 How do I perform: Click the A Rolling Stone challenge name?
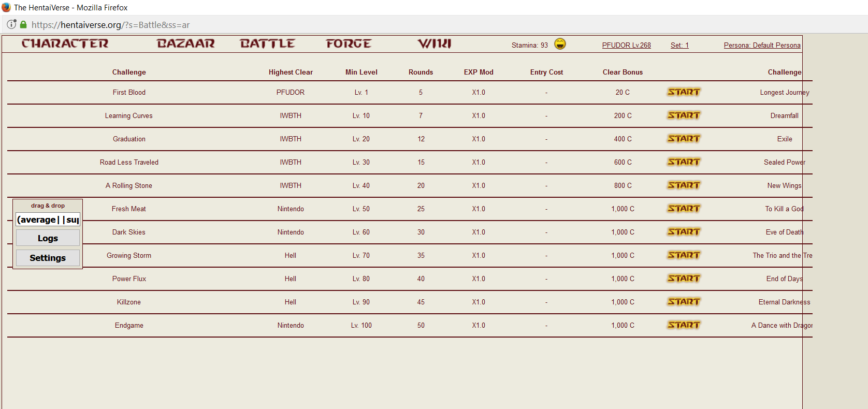[129, 185]
